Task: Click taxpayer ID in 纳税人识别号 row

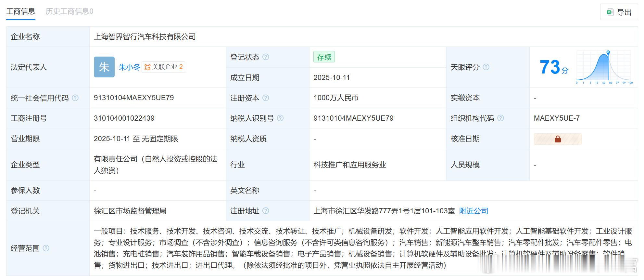Action: (x=353, y=118)
